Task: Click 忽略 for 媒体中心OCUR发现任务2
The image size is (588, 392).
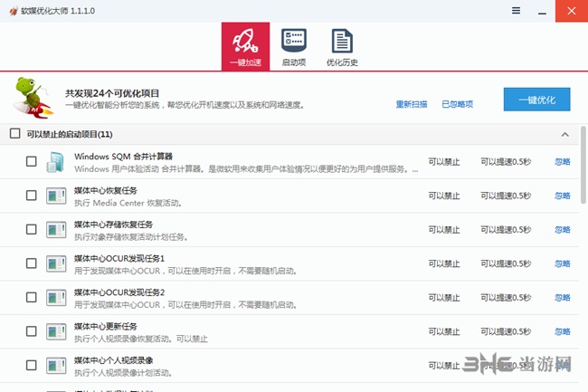Action: [x=563, y=298]
